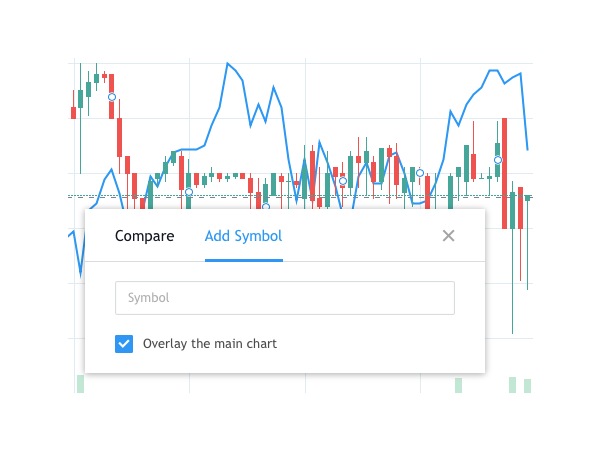Viewport: 600px width, 450px height.
Task: Click the third circle marker from the left
Action: pos(266,207)
